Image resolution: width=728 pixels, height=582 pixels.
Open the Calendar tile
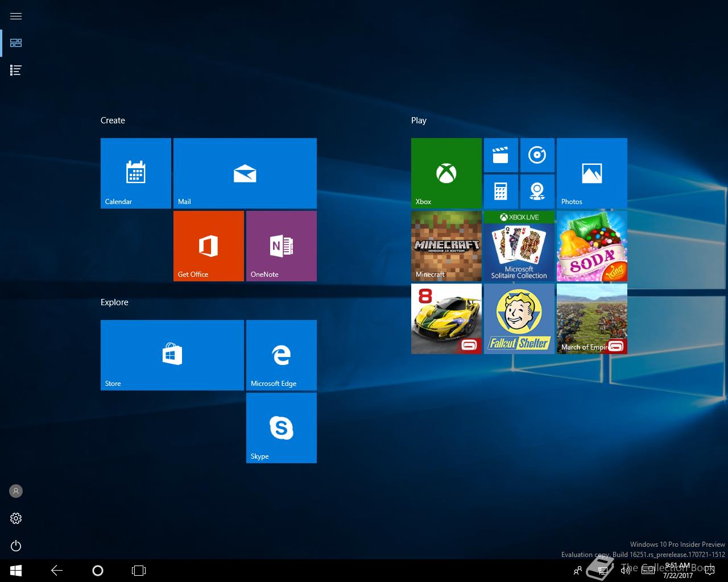[x=136, y=173]
